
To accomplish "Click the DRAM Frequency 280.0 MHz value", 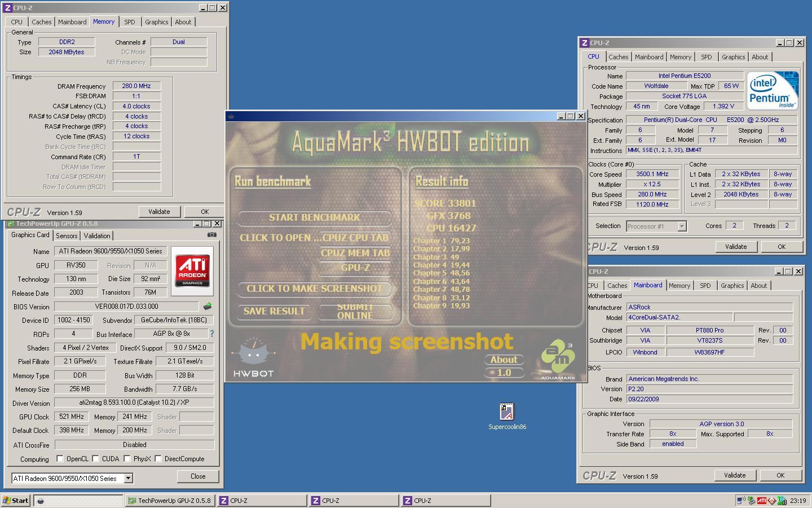I will [136, 86].
